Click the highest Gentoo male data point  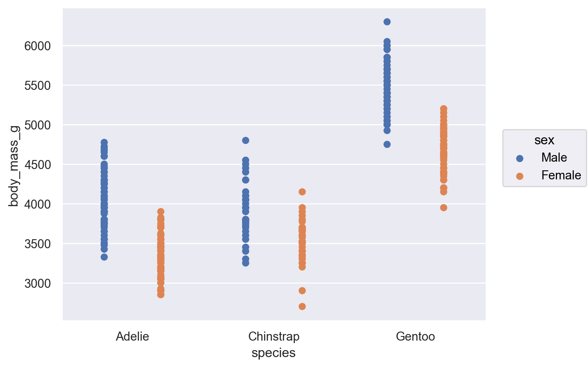pyautogui.click(x=387, y=22)
